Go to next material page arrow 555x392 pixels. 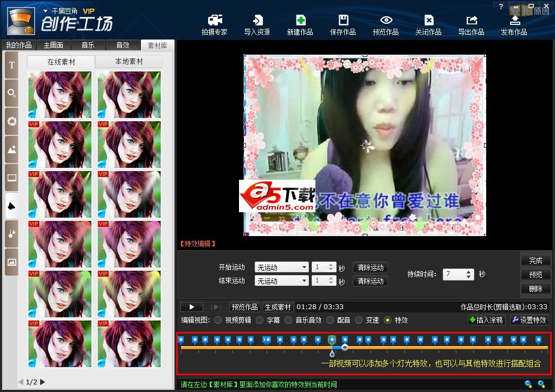[42, 382]
